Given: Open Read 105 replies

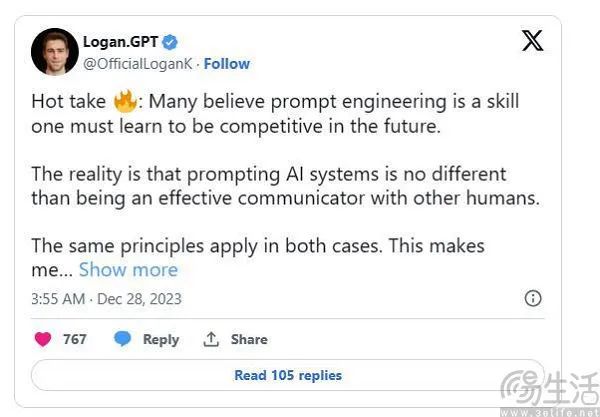Looking at the screenshot, I should [x=288, y=375].
